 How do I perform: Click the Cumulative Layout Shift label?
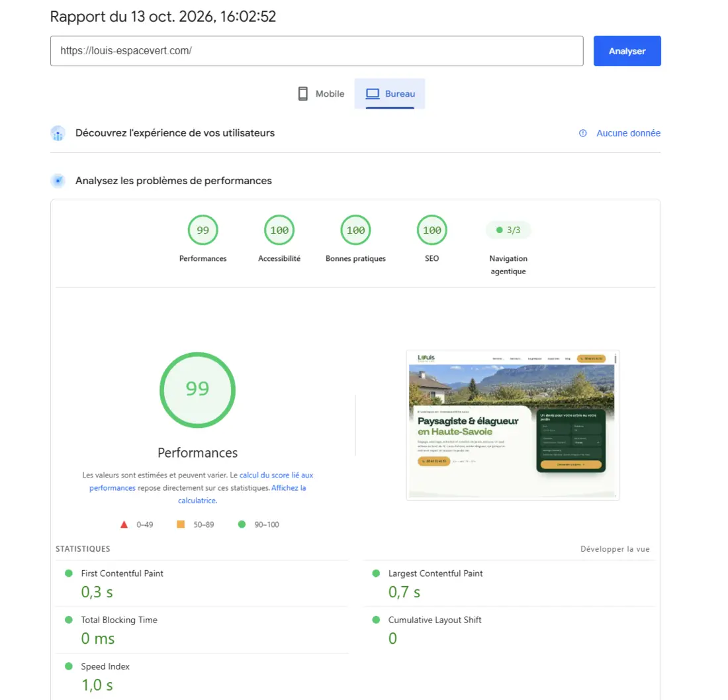click(435, 620)
